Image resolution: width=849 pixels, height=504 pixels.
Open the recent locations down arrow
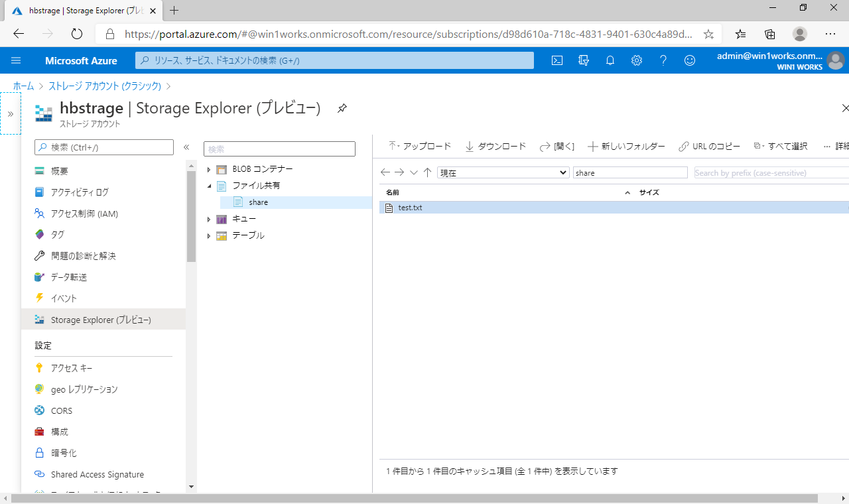click(x=414, y=172)
